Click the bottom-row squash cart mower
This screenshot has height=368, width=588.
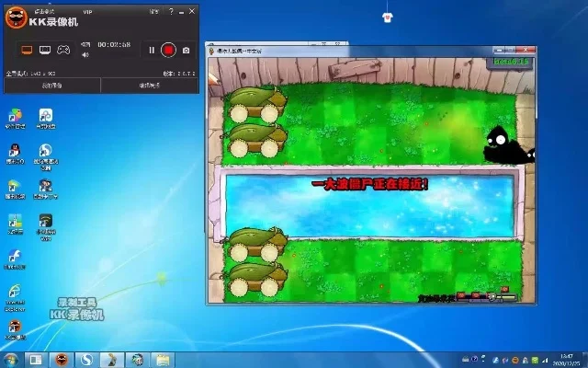pos(256,280)
